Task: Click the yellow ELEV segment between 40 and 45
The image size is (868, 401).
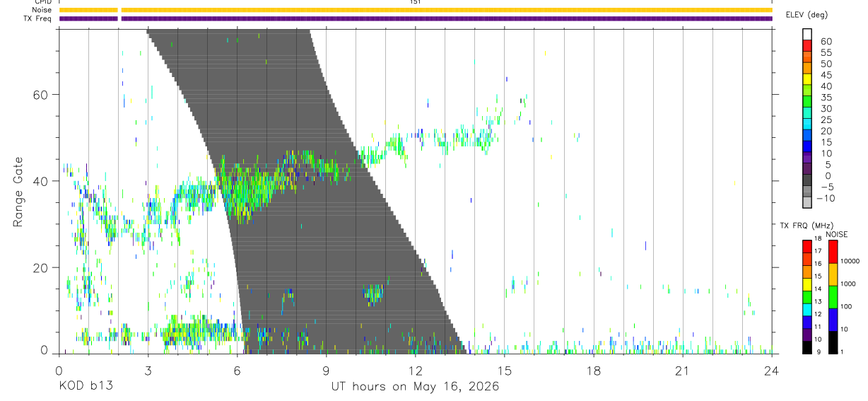Action: (807, 79)
